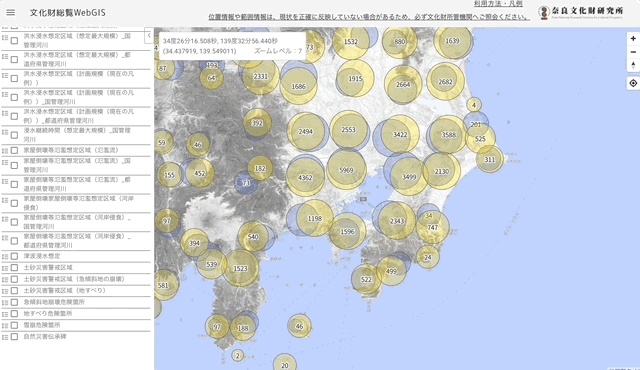Enable the 津波浸水想定 layer checkbox
The image size is (640, 370).
[x=14, y=256]
